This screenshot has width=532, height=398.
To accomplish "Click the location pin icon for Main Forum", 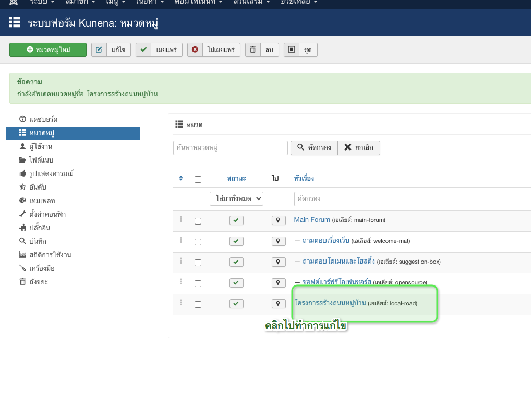I will point(279,220).
